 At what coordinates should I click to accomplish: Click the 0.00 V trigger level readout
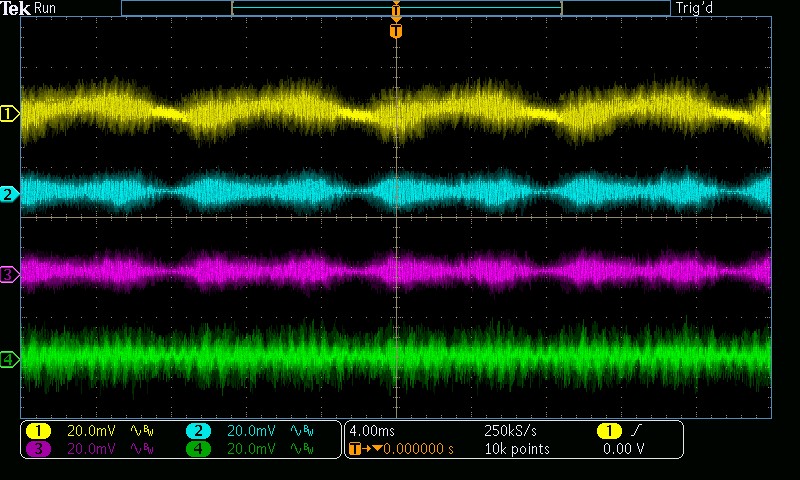point(623,449)
